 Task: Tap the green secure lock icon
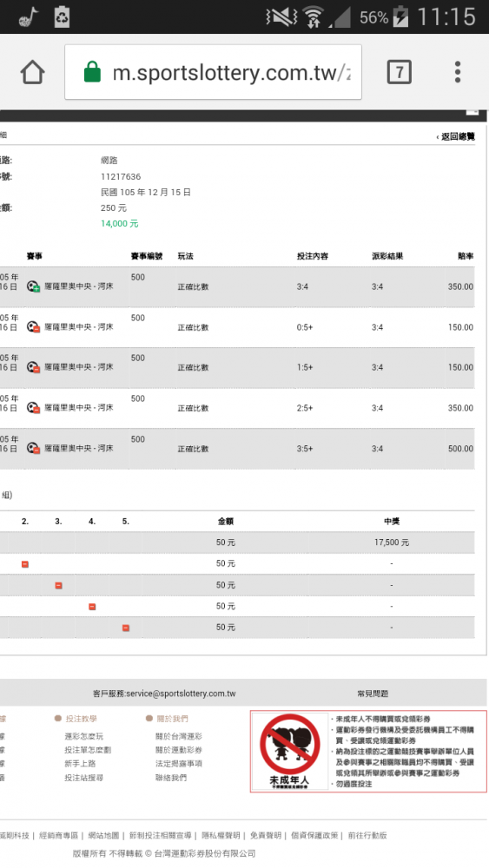92,72
